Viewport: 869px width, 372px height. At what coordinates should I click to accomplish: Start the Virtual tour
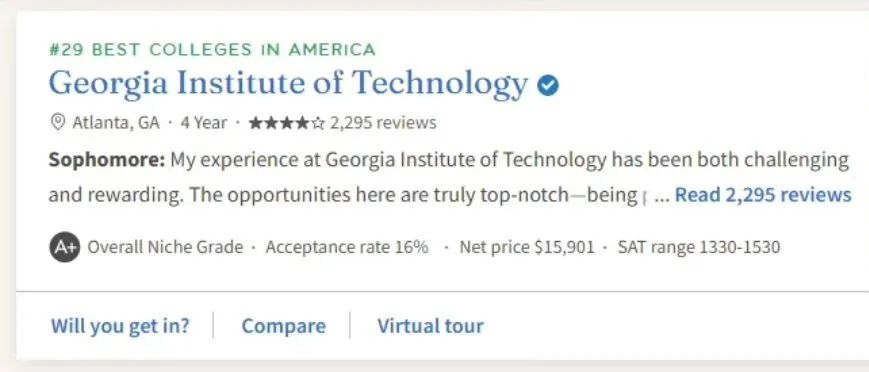431,325
